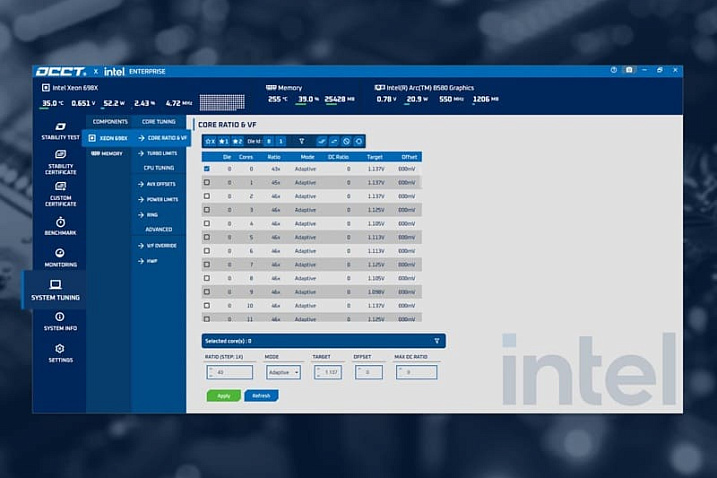Screen dimensions: 717x478
Task: Click the 43x ratio of core 0
Action: tap(275, 169)
